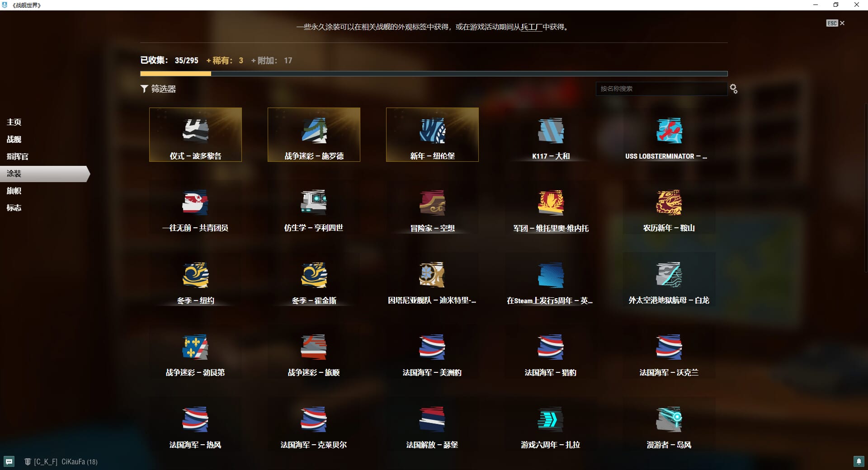This screenshot has height=470, width=868.
Task: Click the 军团 – 维托里奥·维内托 camouflage icon
Action: [x=551, y=203]
